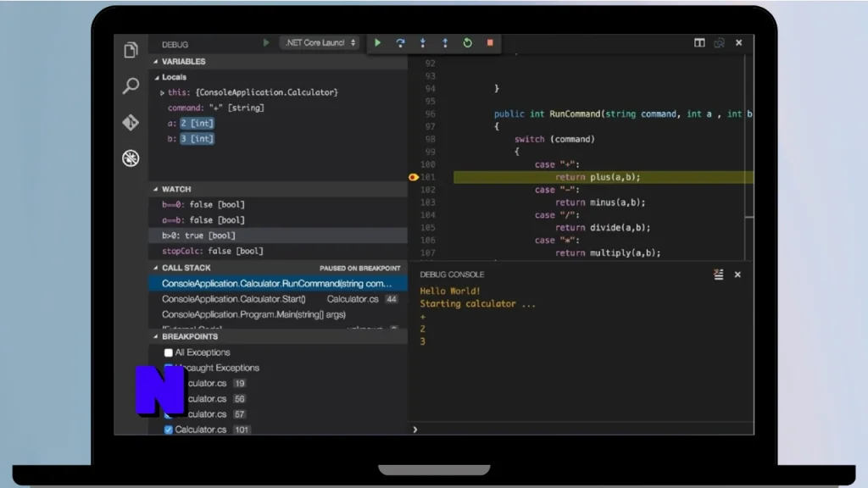The width and height of the screenshot is (868, 488).
Task: Collapse the CALL STACK section
Action: [156, 268]
